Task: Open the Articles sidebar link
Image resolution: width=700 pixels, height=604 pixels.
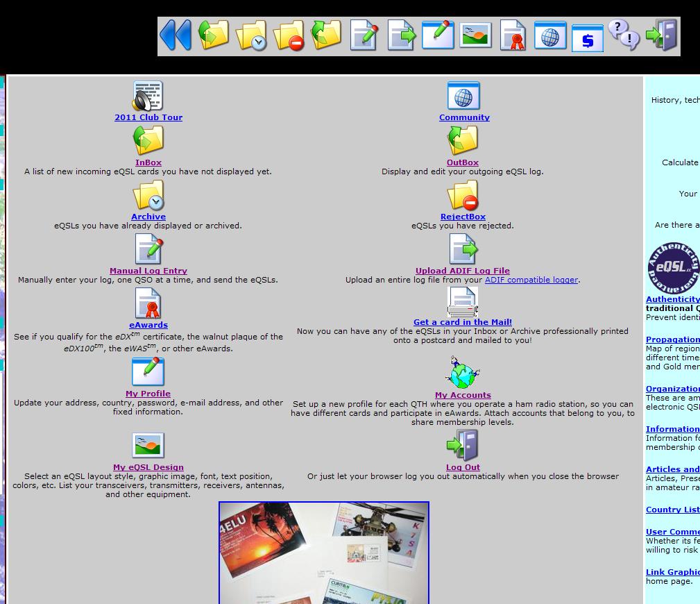Action: point(673,469)
